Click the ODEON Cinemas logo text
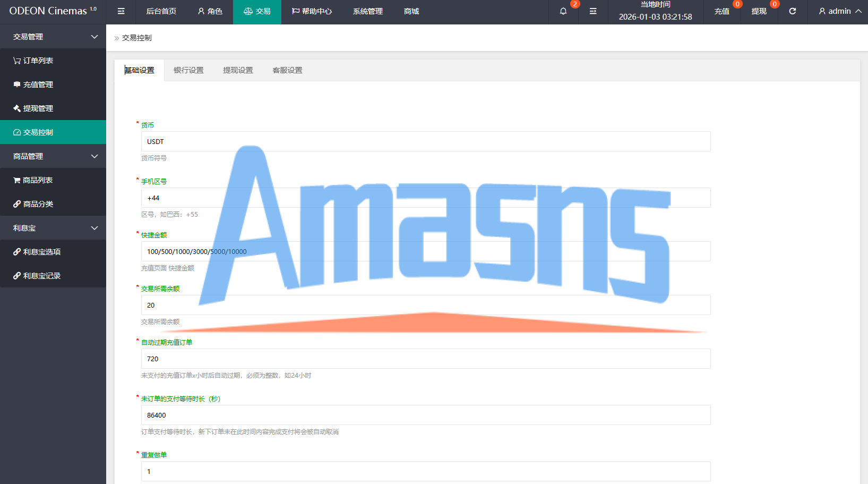The image size is (868, 484). click(53, 11)
